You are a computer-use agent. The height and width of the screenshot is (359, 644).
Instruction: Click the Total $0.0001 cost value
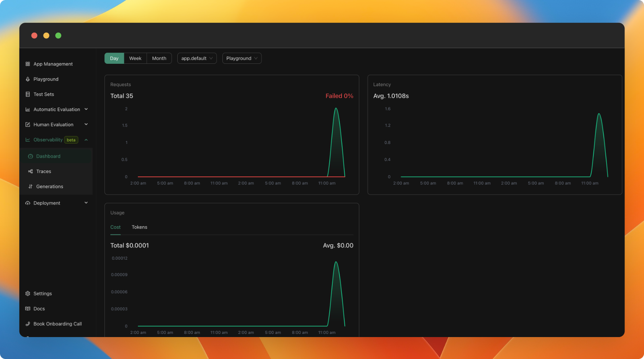(x=130, y=245)
